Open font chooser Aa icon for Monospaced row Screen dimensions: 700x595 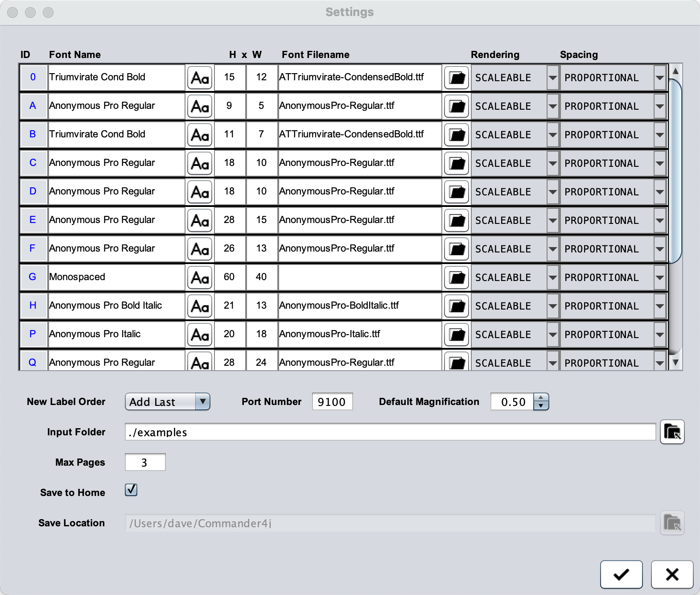[x=199, y=277]
